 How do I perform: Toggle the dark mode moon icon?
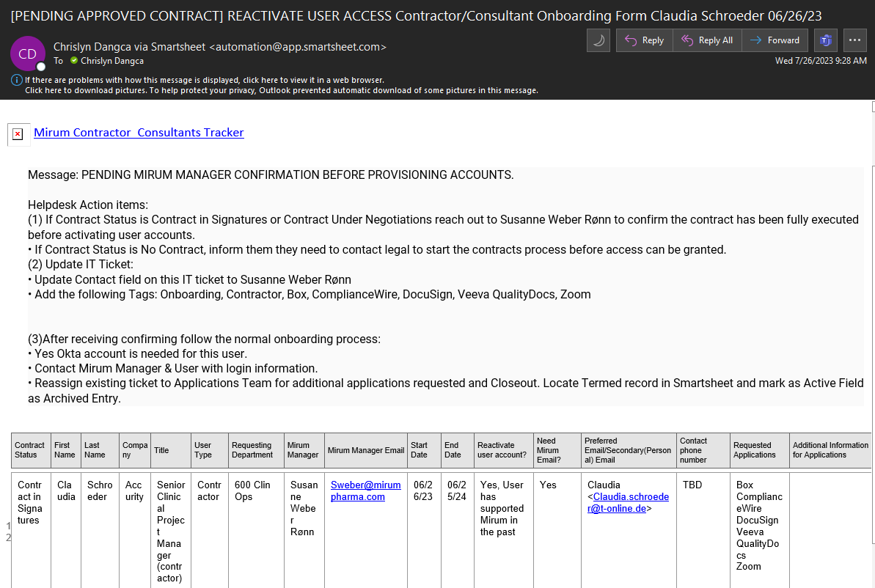tap(598, 40)
